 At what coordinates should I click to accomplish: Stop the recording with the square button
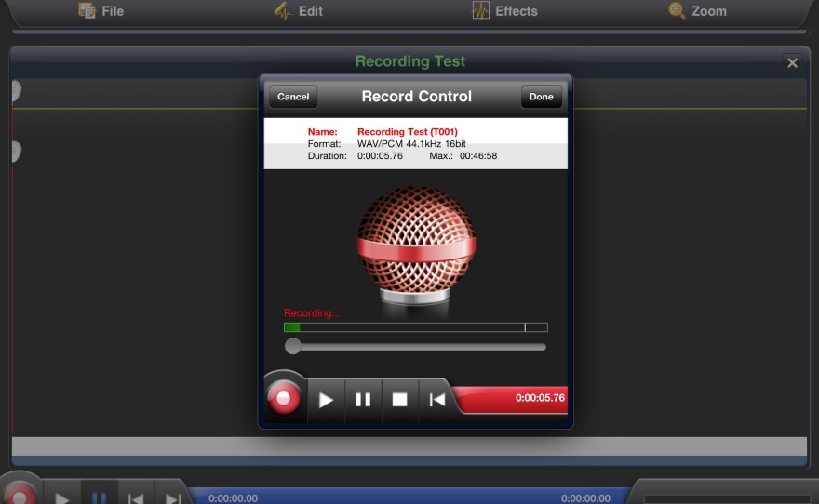click(x=399, y=400)
